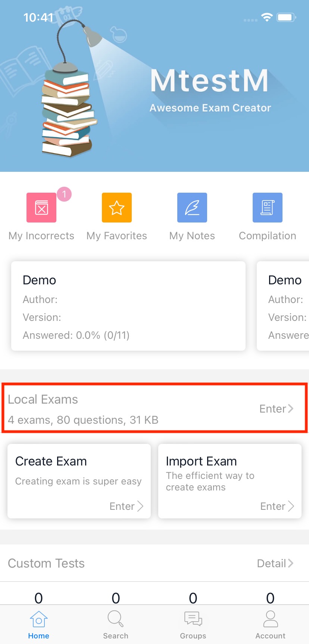Tap the notification badge on My Incorrects
Screen dimensions: 309x644
pos(64,194)
